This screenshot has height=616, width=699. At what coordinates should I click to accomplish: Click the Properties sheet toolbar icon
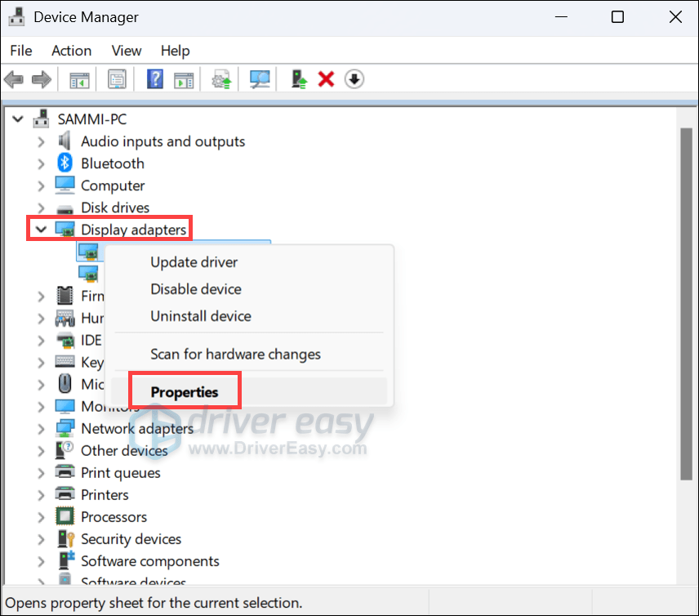pyautogui.click(x=118, y=79)
